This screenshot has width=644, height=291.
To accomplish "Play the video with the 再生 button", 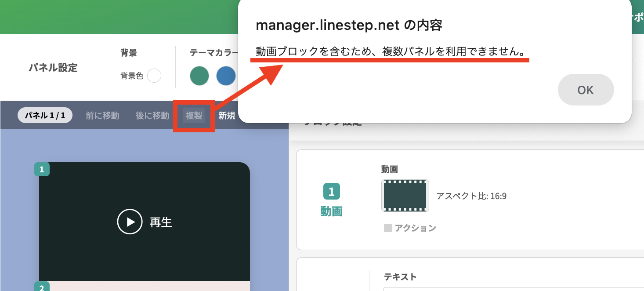I will pos(145,222).
